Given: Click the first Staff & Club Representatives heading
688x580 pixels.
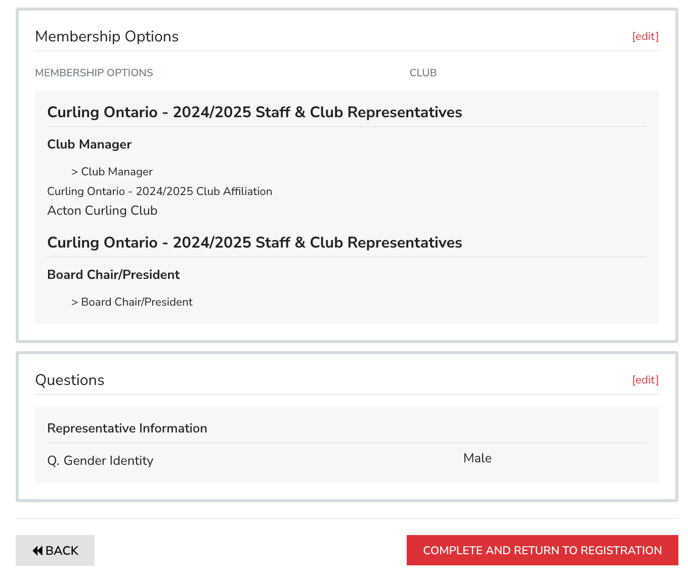Looking at the screenshot, I should (x=254, y=112).
